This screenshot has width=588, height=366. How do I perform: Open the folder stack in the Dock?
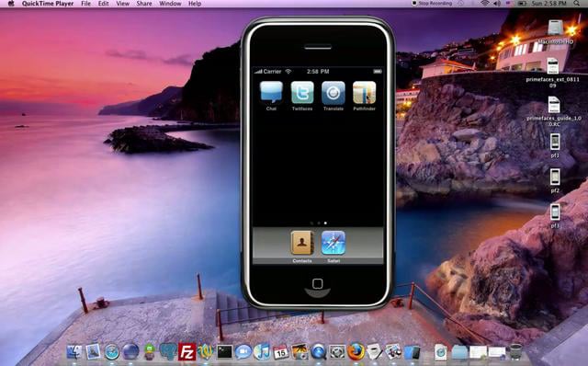tap(459, 352)
